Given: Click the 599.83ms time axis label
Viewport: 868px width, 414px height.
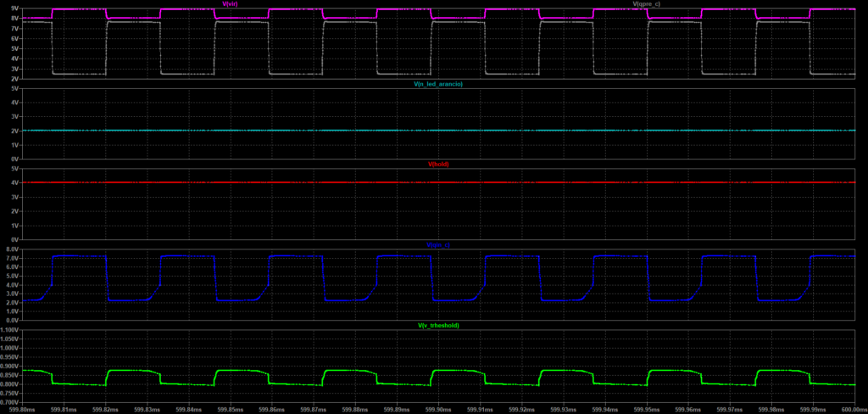Looking at the screenshot, I should (x=147, y=410).
